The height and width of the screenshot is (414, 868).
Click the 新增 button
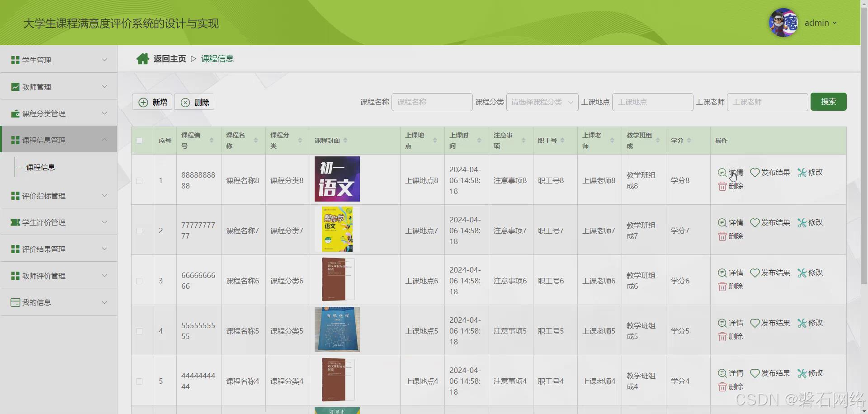point(152,102)
